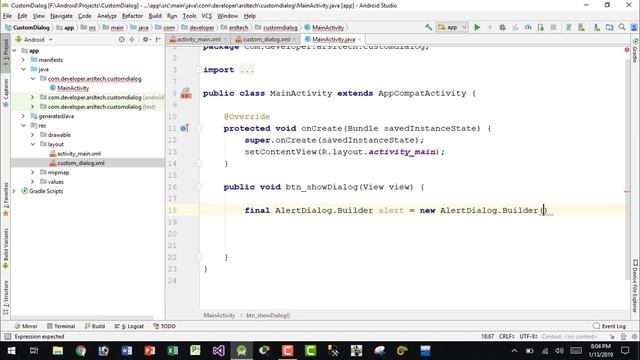
Task: Click UTF-8 encoding in status bar
Action: (528, 337)
